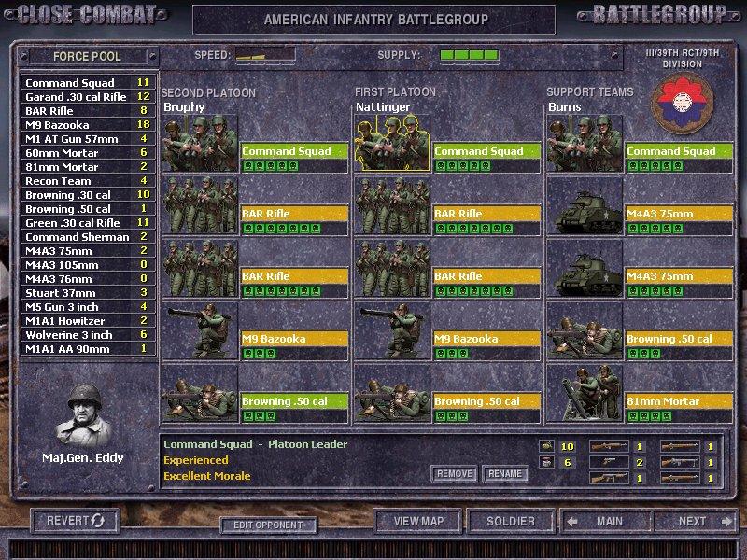The width and height of the screenshot is (747, 560).
Task: Click Maj.Gen. Eddy portrait
Action: coord(85,413)
